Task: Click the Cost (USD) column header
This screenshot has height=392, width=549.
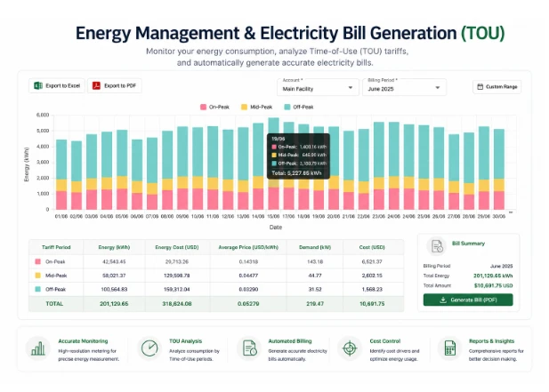Action: click(372, 247)
